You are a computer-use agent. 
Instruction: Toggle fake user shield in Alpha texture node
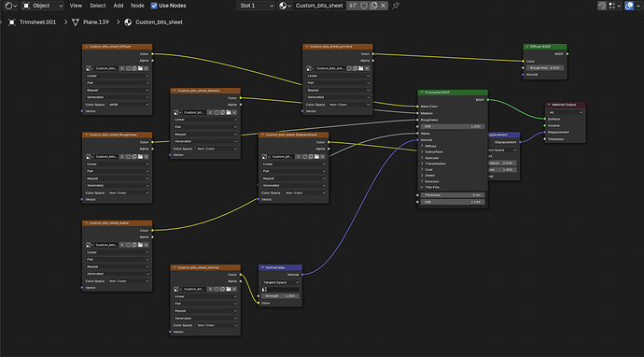[x=128, y=245]
